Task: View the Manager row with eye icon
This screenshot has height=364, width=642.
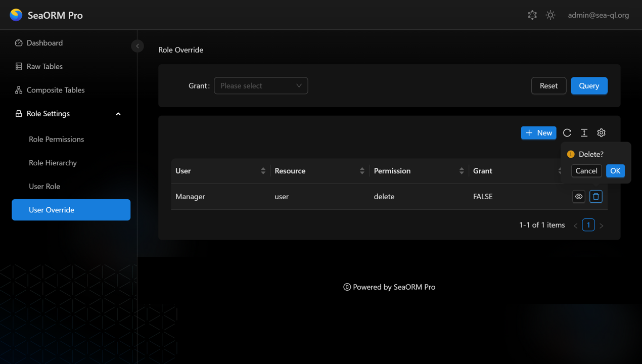Action: point(579,197)
